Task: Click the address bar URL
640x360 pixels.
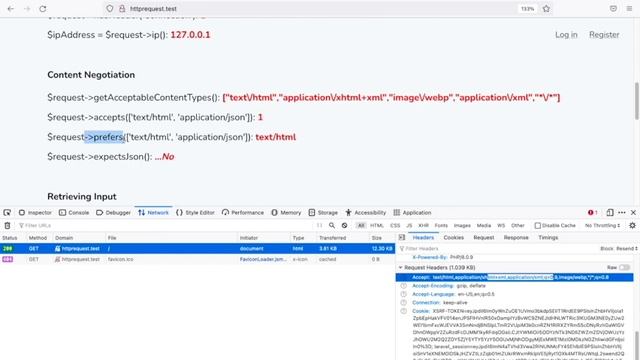Action: (x=153, y=9)
